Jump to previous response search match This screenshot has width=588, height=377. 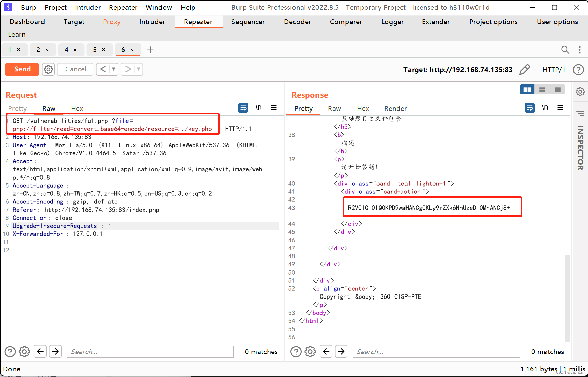tap(326, 352)
